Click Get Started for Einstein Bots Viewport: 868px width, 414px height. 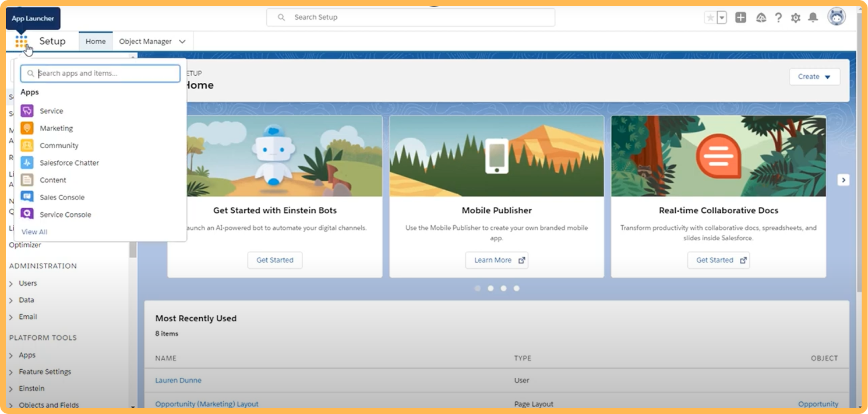pos(275,260)
